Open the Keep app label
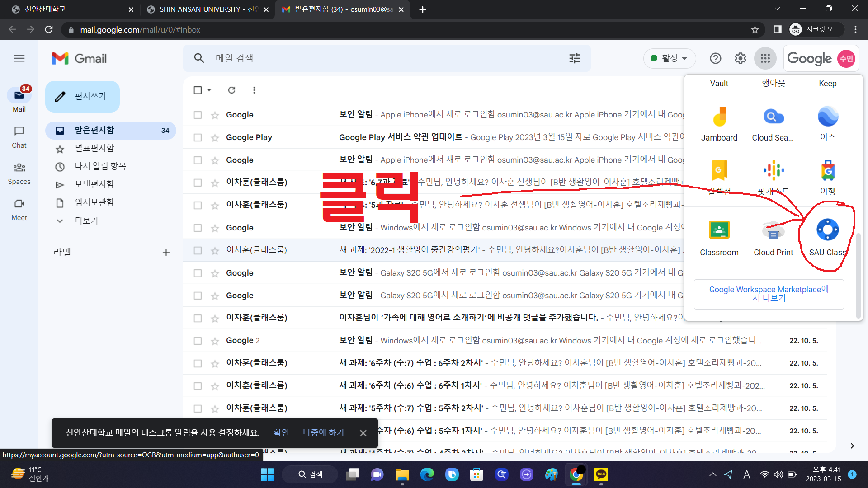 827,84
